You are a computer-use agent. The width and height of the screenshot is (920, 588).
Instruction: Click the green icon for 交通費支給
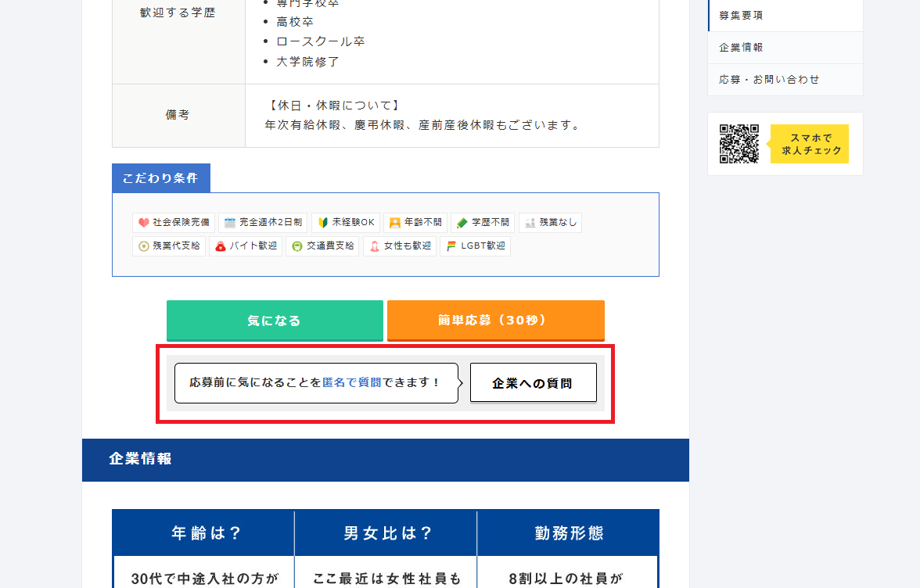(297, 246)
